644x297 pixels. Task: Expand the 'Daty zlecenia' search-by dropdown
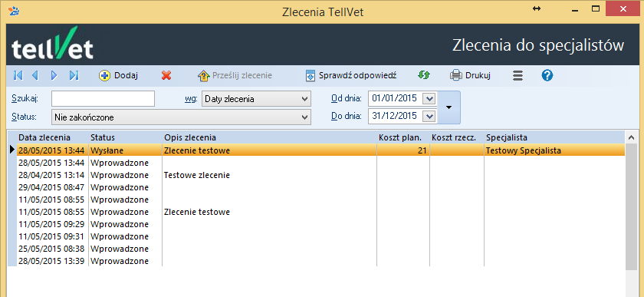click(256, 99)
